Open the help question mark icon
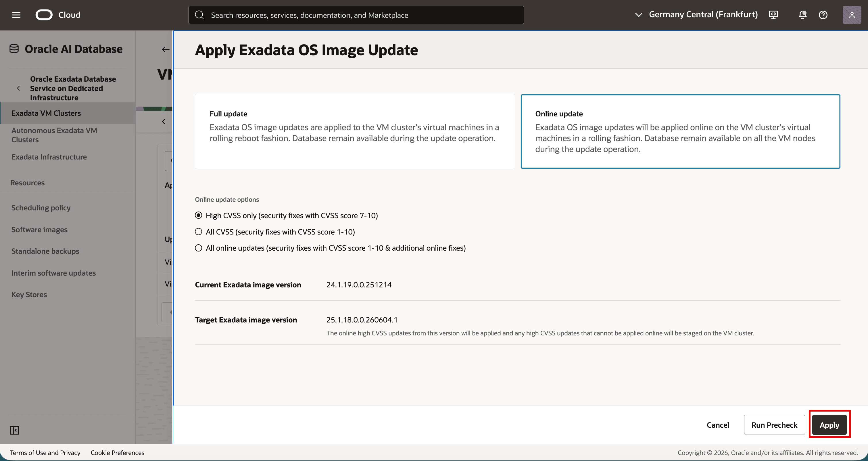 click(823, 15)
